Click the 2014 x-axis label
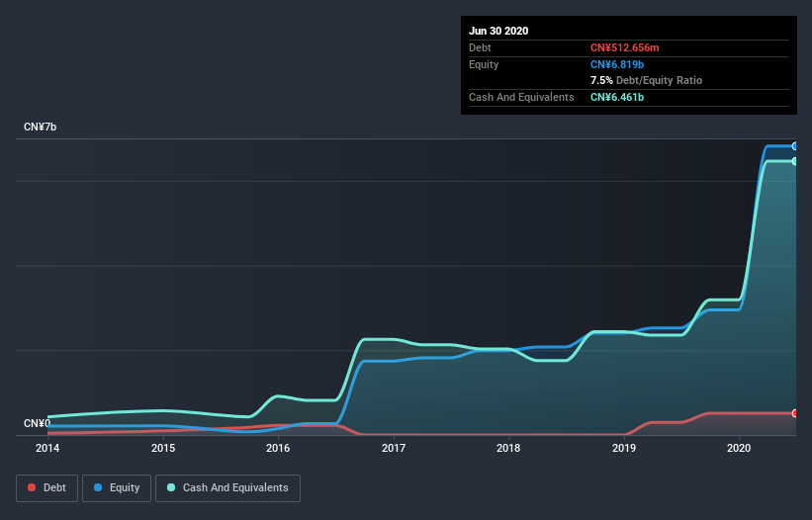This screenshot has height=520, width=812. coord(47,448)
